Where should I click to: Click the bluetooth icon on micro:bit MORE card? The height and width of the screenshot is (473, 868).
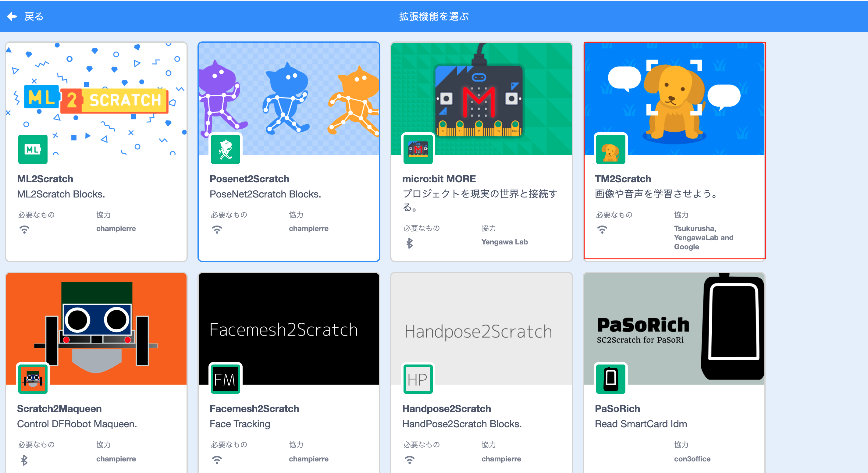409,243
